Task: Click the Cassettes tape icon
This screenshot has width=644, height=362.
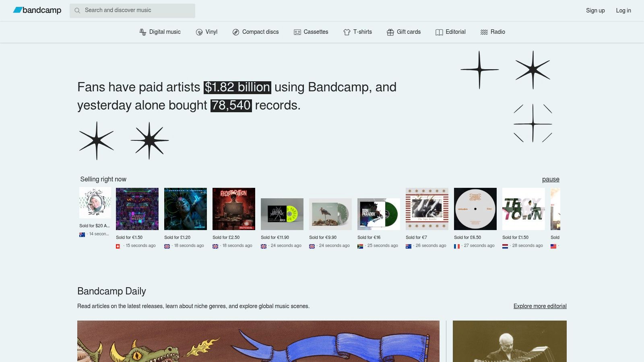Action: coord(297,32)
